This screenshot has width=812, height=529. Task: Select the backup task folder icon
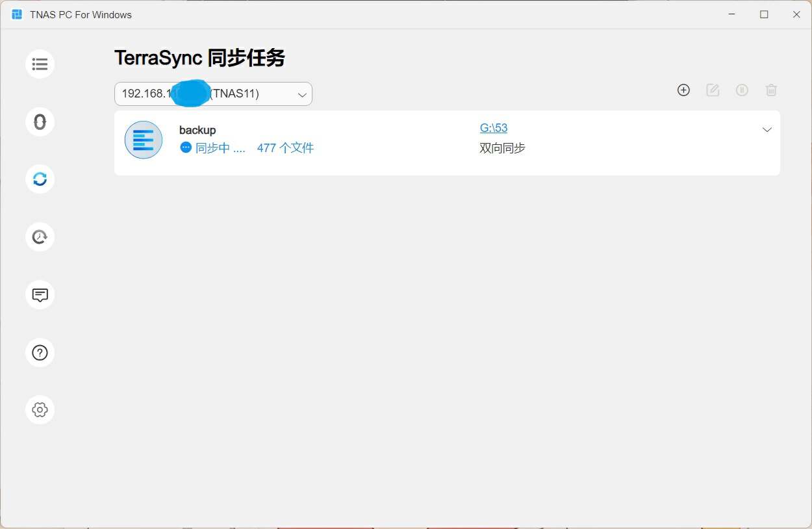[x=144, y=140]
